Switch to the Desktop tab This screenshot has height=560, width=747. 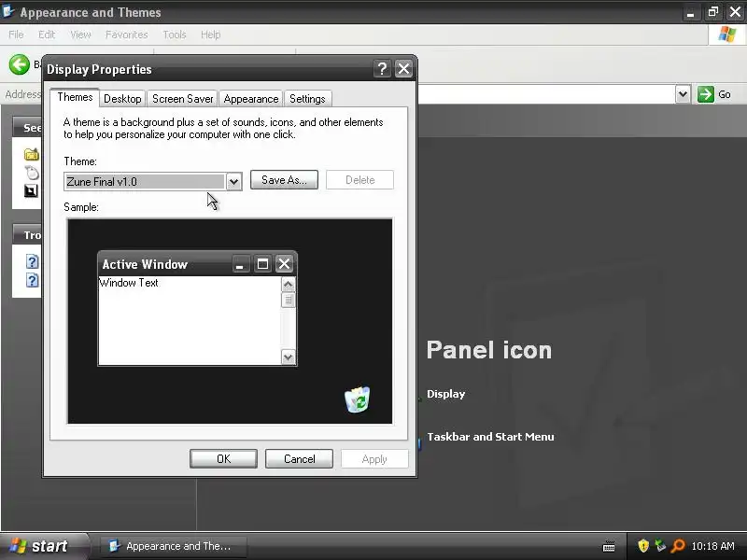pos(122,99)
